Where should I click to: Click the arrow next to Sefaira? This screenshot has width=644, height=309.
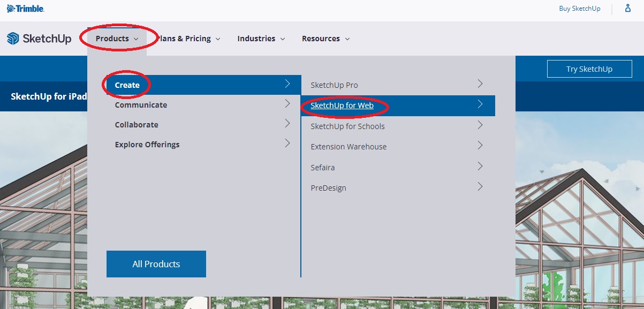(480, 167)
